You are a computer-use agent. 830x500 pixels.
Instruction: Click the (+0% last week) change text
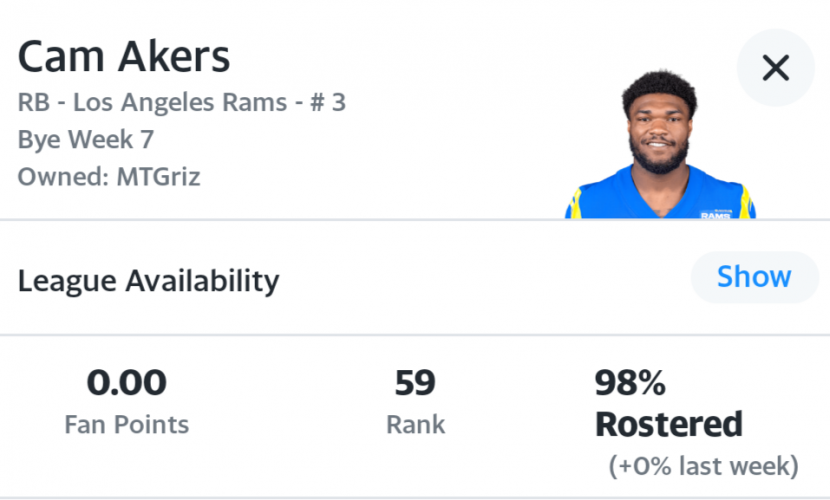click(x=703, y=466)
